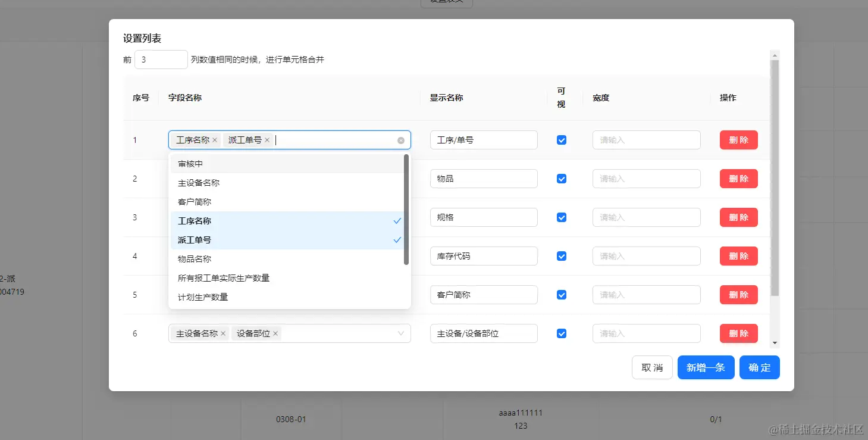
Task: Click the 宽度 input field for 工序/单号 row
Action: pyautogui.click(x=646, y=139)
